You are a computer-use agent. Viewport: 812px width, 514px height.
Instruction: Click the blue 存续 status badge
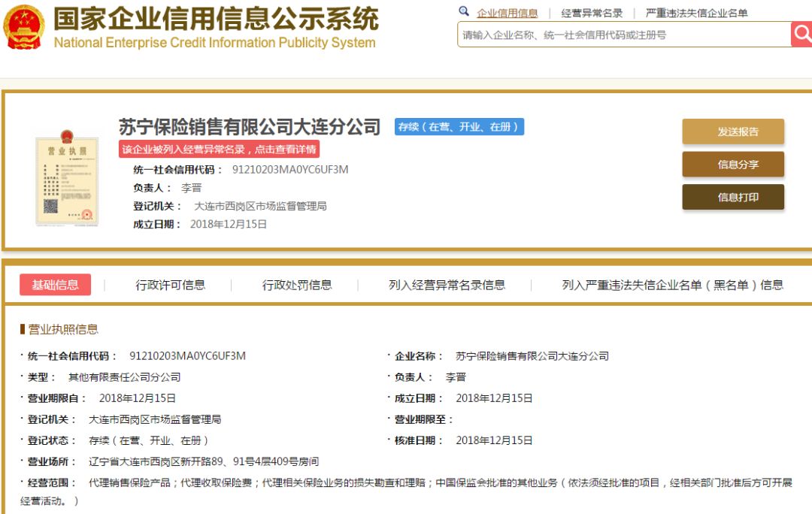(459, 127)
